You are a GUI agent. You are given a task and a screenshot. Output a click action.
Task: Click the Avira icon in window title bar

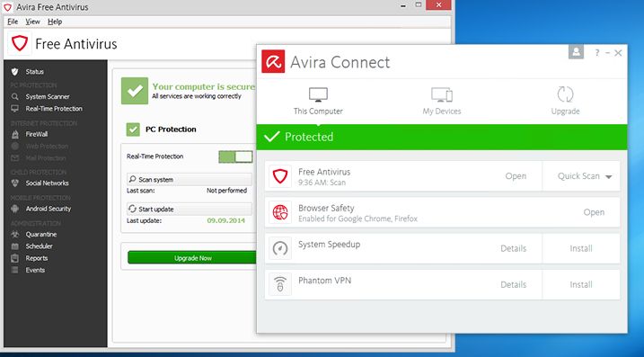click(x=7, y=7)
